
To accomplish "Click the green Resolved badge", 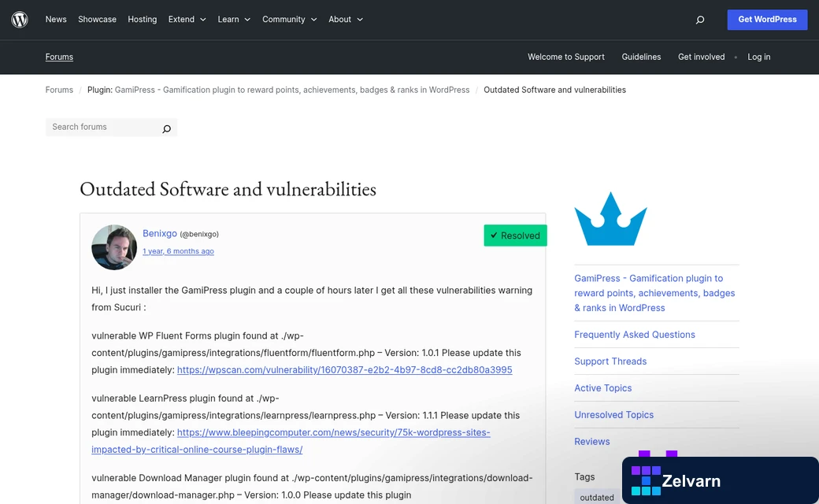I will [515, 235].
